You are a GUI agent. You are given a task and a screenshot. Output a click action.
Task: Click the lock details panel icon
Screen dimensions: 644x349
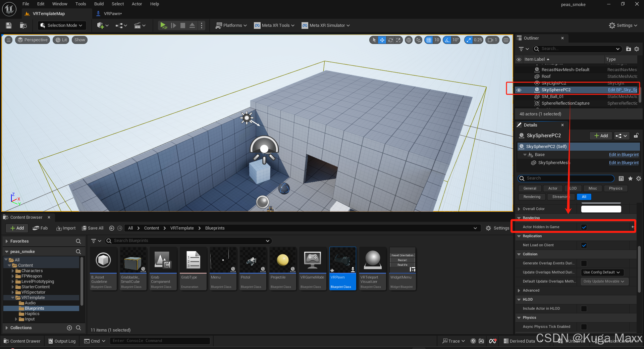pyautogui.click(x=636, y=136)
